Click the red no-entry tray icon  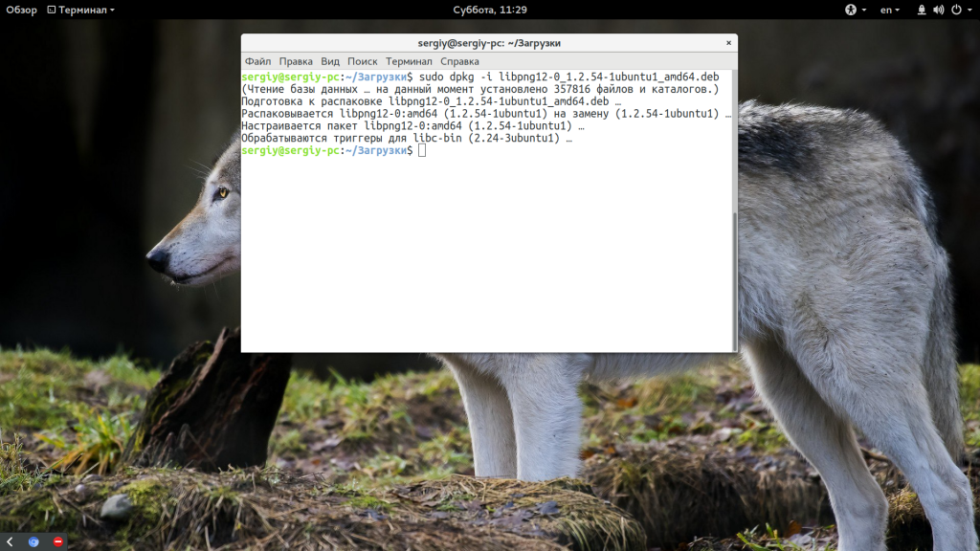tap(58, 541)
